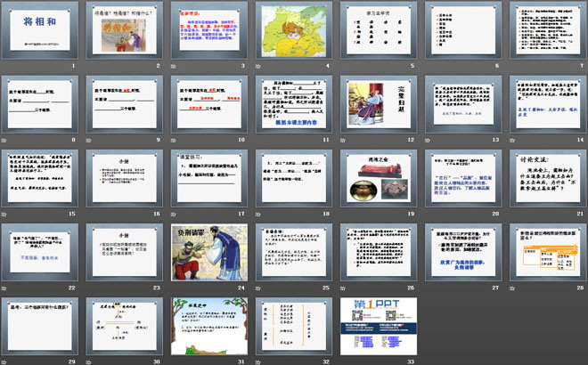Click the animation star icon under slide 24
The image size is (588, 365).
point(174,288)
